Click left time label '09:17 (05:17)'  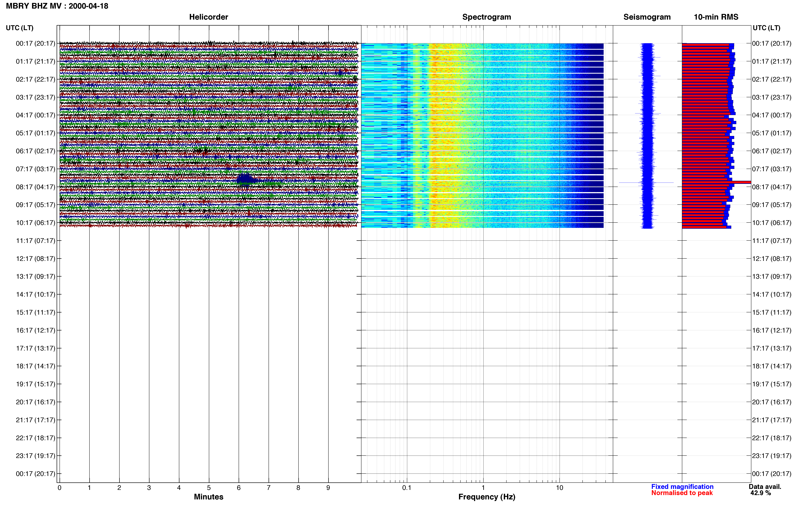pos(35,205)
